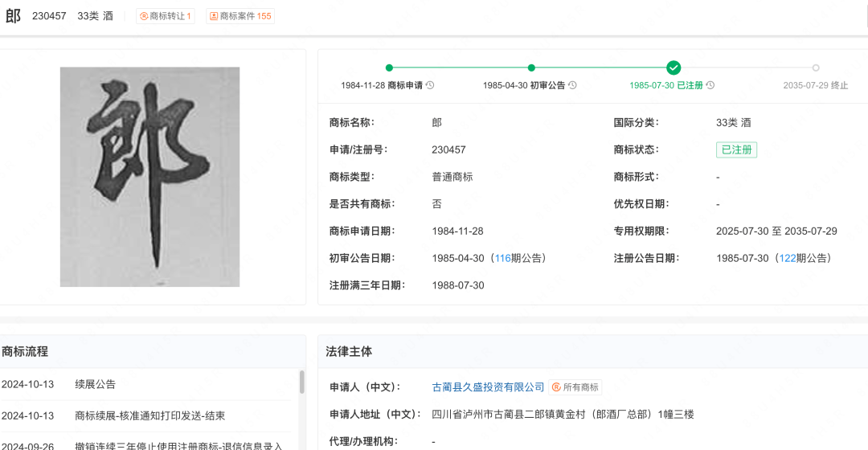Open the 116 期公告 issue link
This screenshot has height=450, width=868.
(x=502, y=258)
